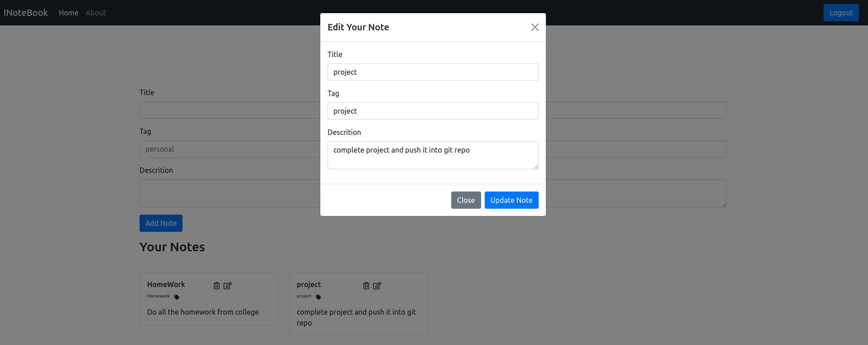Viewport: 868px width, 345px height.
Task: Select the Description textarea in the modal
Action: (x=433, y=155)
